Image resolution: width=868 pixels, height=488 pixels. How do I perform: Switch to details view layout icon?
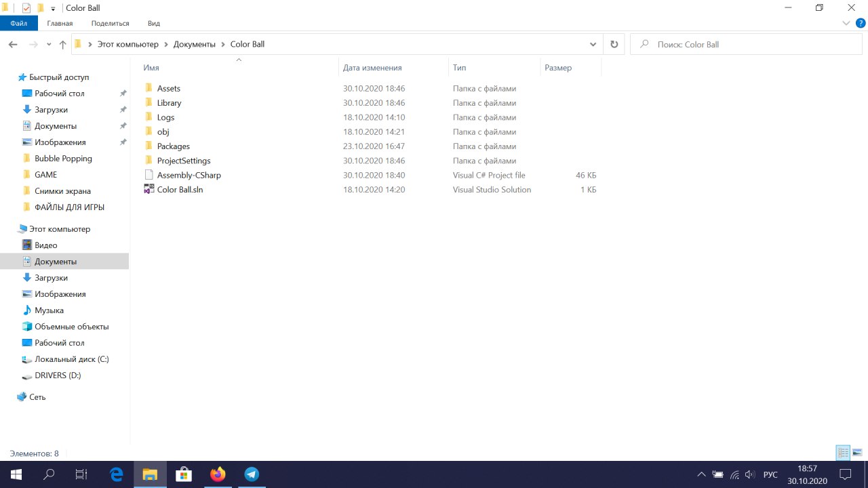point(843,453)
